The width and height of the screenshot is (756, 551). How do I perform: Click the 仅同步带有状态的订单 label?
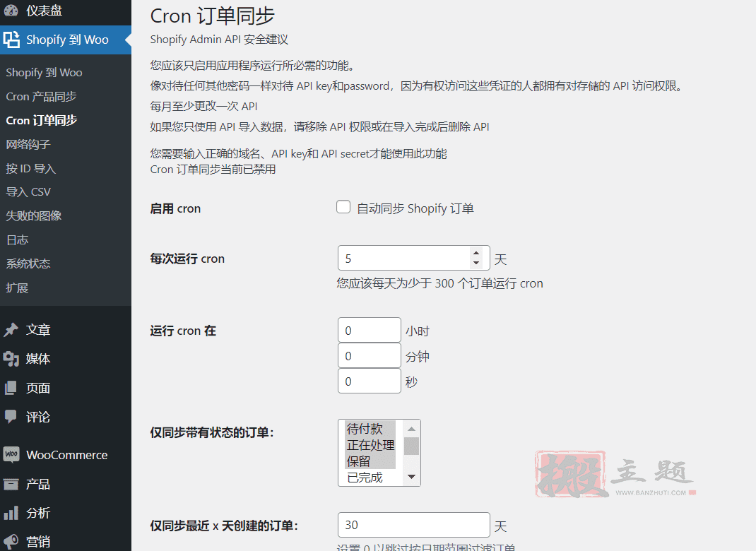pyautogui.click(x=212, y=432)
